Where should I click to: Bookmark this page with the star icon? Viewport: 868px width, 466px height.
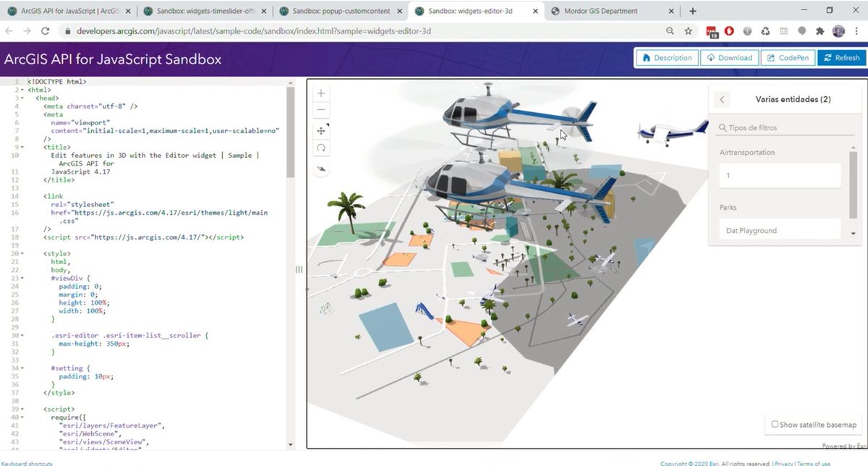tap(689, 32)
